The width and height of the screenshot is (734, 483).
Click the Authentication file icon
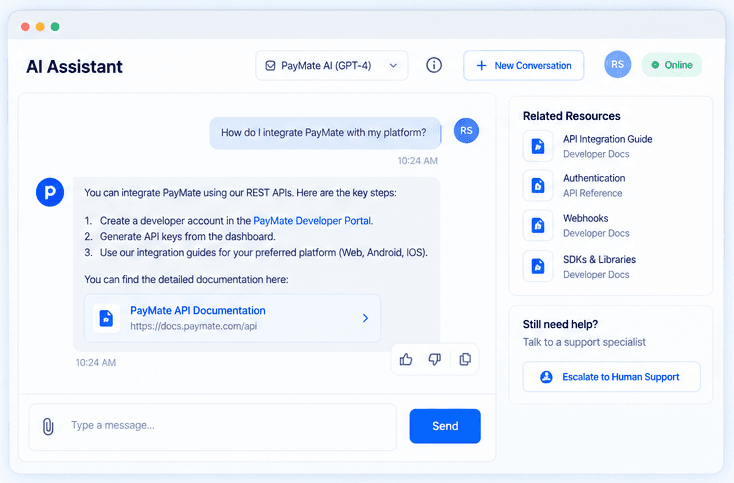coord(538,186)
